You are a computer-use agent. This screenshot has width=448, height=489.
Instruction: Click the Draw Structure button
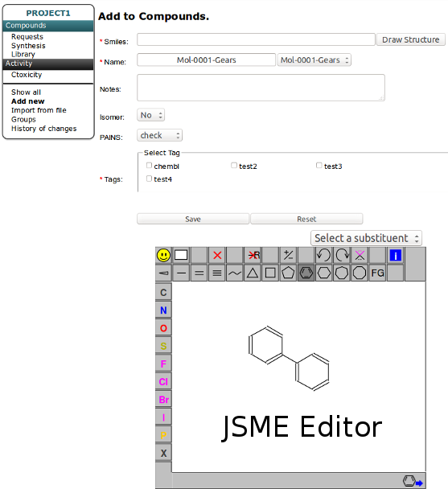411,40
